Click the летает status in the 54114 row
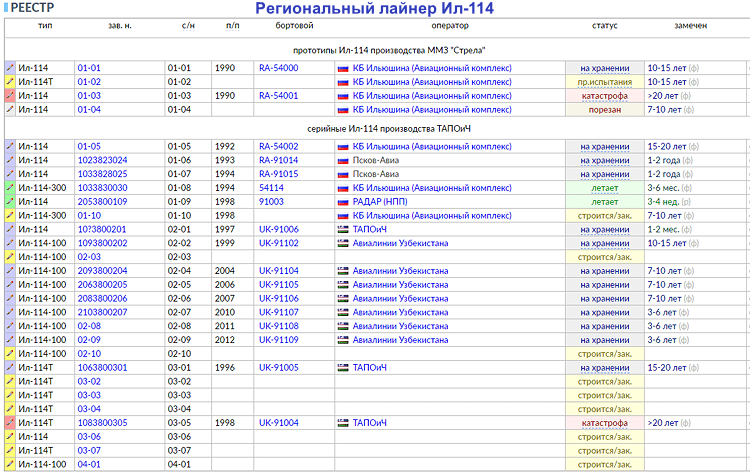Viewport: 750px width, 472px height. point(605,188)
